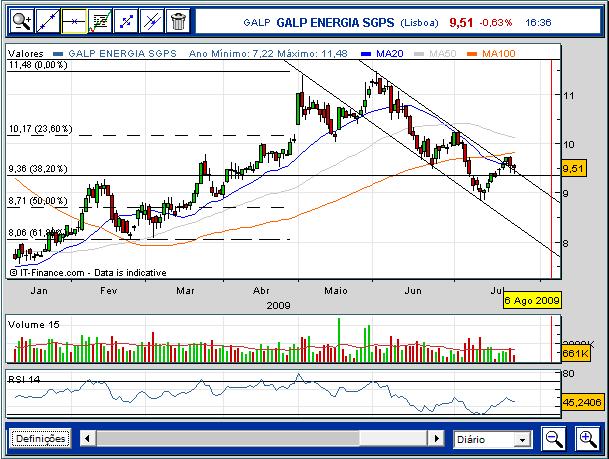Click the -0,63% change value
The width and height of the screenshot is (609, 459).
click(496, 23)
